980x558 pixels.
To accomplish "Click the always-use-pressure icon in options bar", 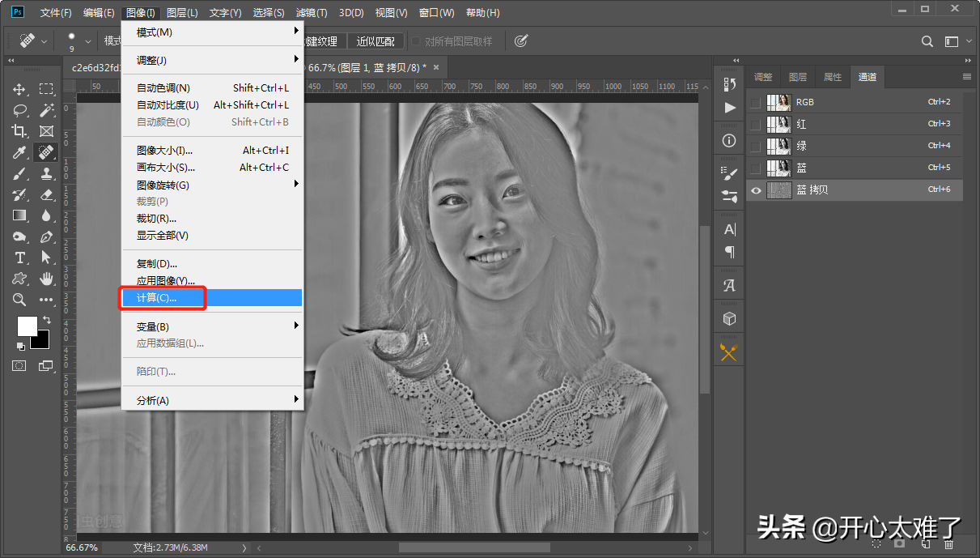I will click(521, 40).
